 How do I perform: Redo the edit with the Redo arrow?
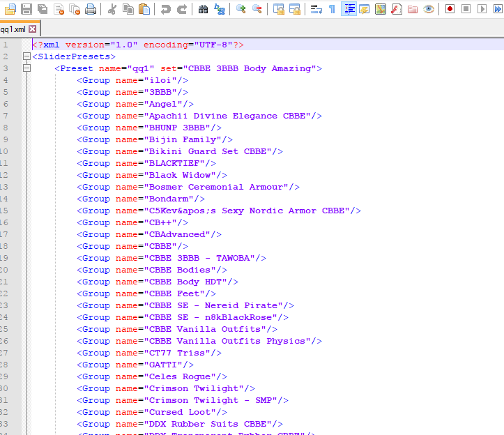tap(182, 9)
